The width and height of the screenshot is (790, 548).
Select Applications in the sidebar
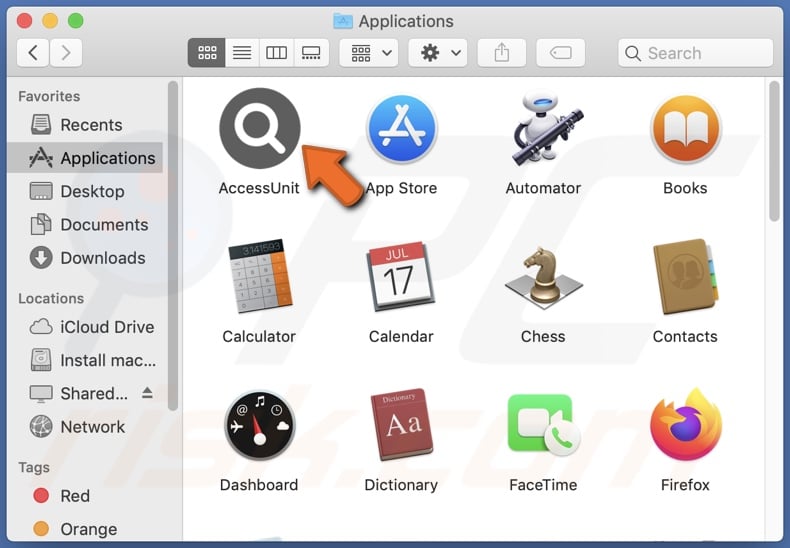click(86, 158)
